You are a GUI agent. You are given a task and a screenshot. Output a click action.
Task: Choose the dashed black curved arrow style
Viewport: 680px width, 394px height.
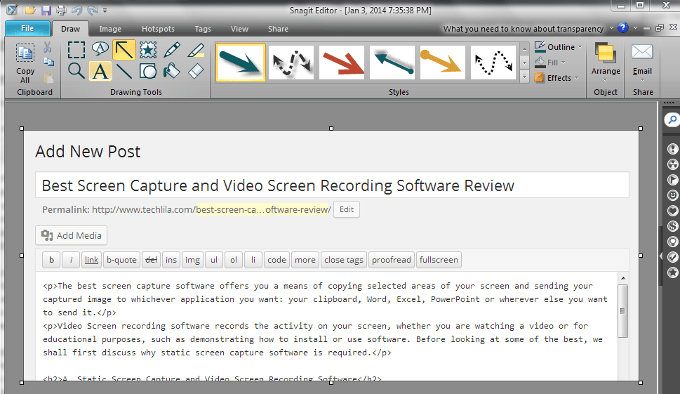[291, 63]
